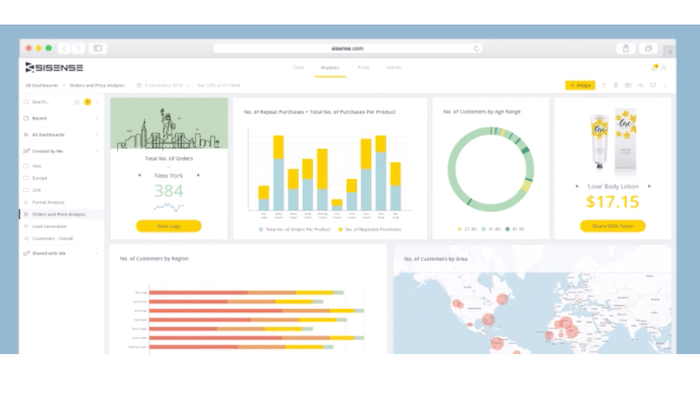Open the dashboard three-dot options menu
700x420 pixels.
(665, 85)
